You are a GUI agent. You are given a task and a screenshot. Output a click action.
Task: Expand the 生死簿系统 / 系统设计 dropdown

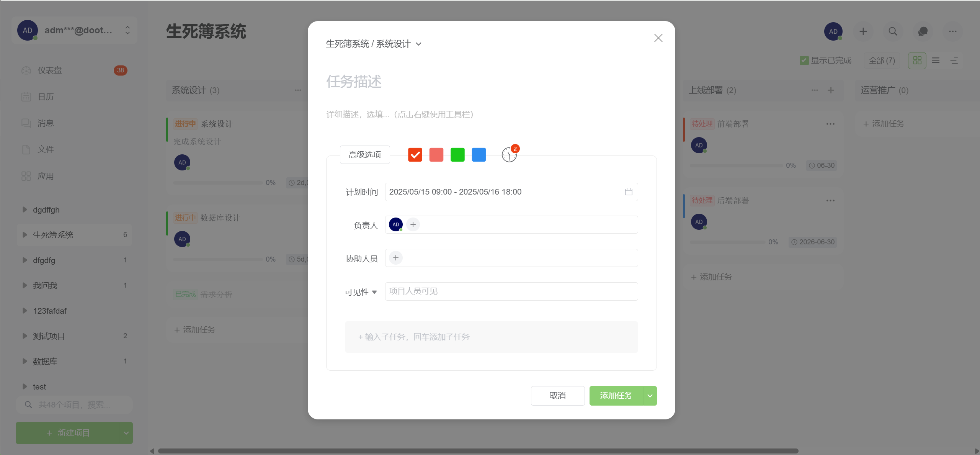418,44
